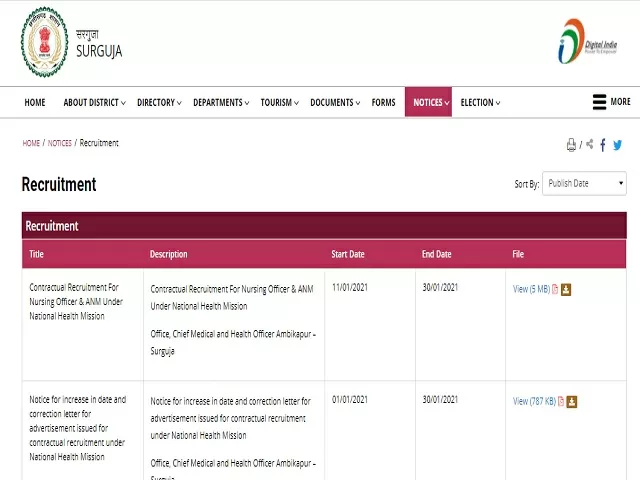Click the Notices breadcrumb link

click(x=60, y=143)
